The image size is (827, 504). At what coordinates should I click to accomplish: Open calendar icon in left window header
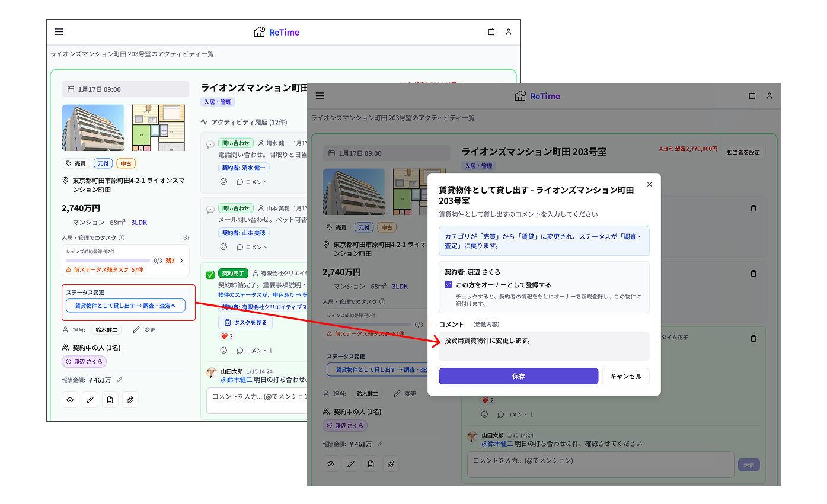tap(491, 32)
